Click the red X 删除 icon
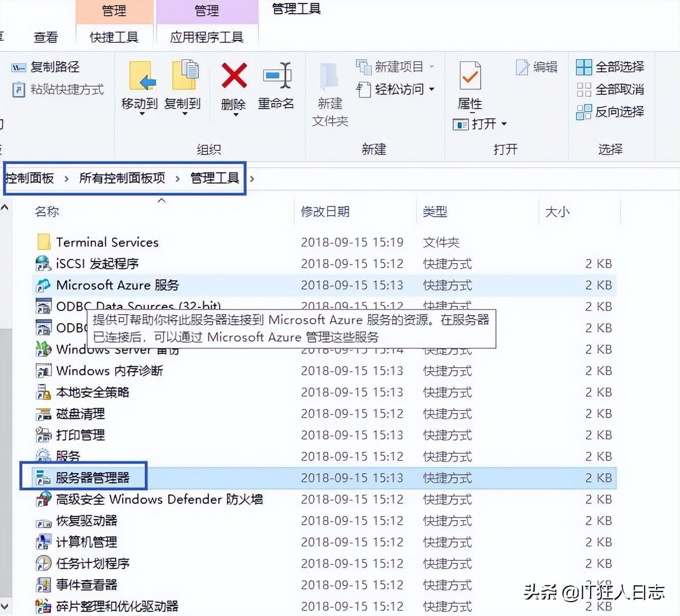 click(x=234, y=76)
